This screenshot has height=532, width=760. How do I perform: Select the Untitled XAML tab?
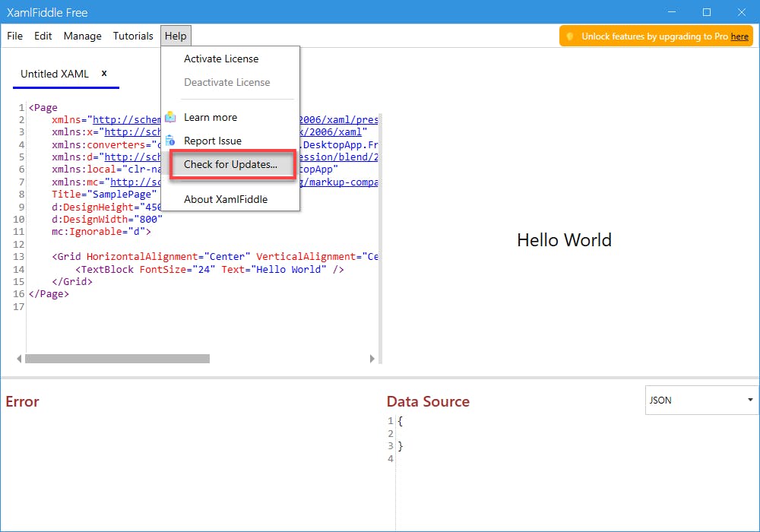[55, 74]
